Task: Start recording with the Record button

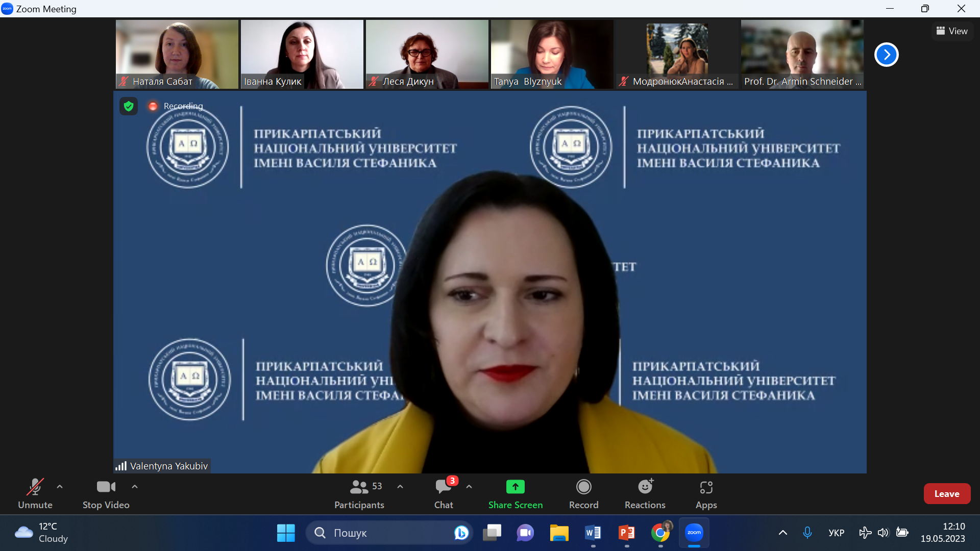Action: [x=583, y=493]
